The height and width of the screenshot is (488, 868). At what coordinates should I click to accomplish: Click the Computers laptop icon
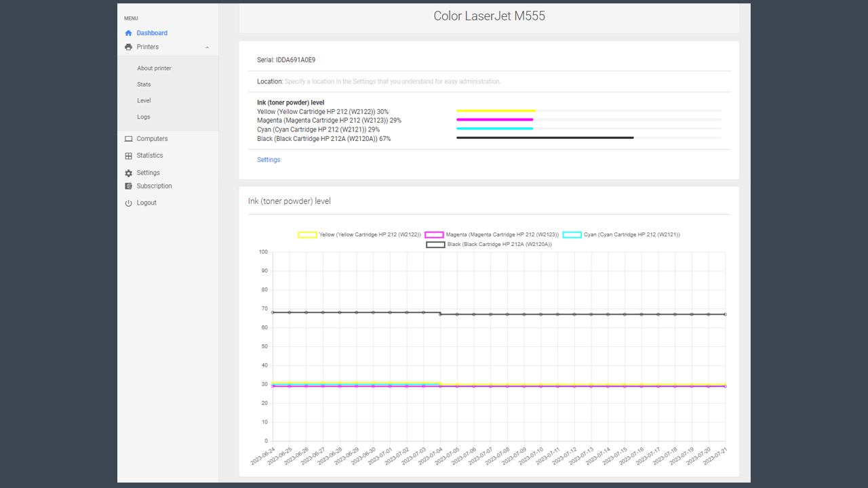(x=129, y=139)
